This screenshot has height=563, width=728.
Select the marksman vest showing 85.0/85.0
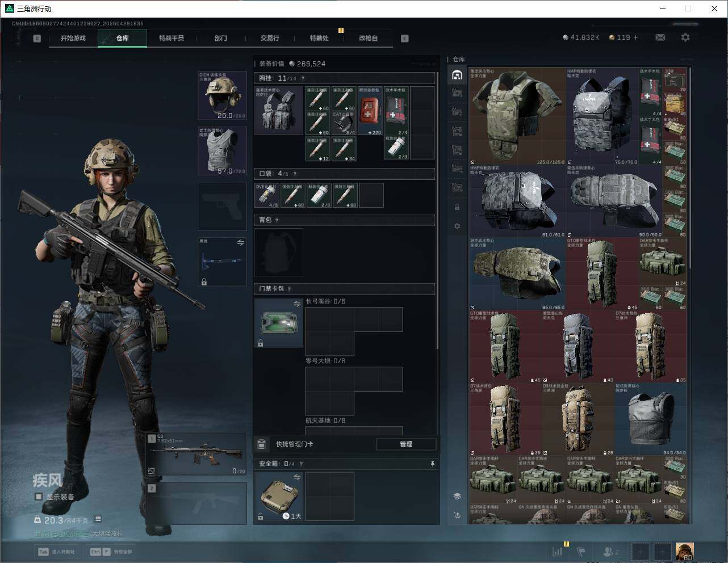point(517,274)
